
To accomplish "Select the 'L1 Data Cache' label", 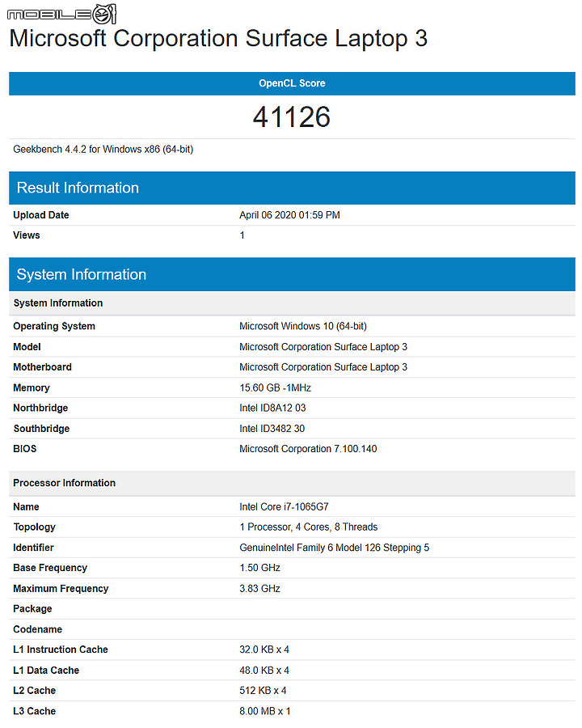I will point(46,671).
